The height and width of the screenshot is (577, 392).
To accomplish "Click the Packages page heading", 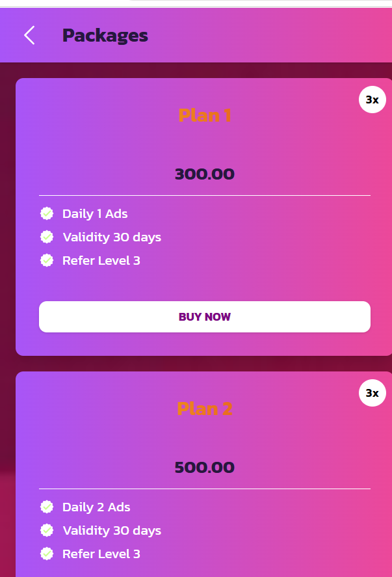I will [x=105, y=35].
